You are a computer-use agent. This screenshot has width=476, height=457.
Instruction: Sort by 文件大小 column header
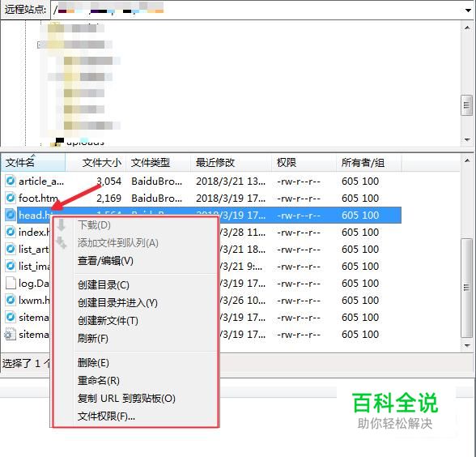pos(96,163)
